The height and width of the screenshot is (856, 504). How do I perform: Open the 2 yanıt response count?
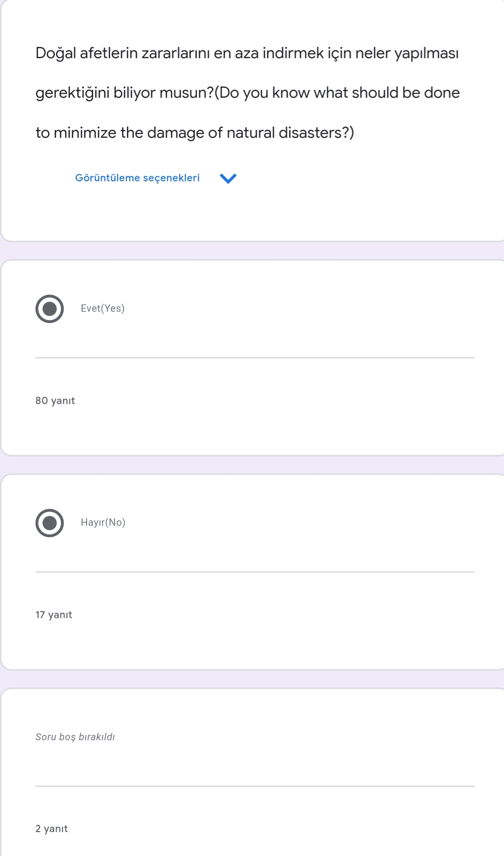pos(51,829)
